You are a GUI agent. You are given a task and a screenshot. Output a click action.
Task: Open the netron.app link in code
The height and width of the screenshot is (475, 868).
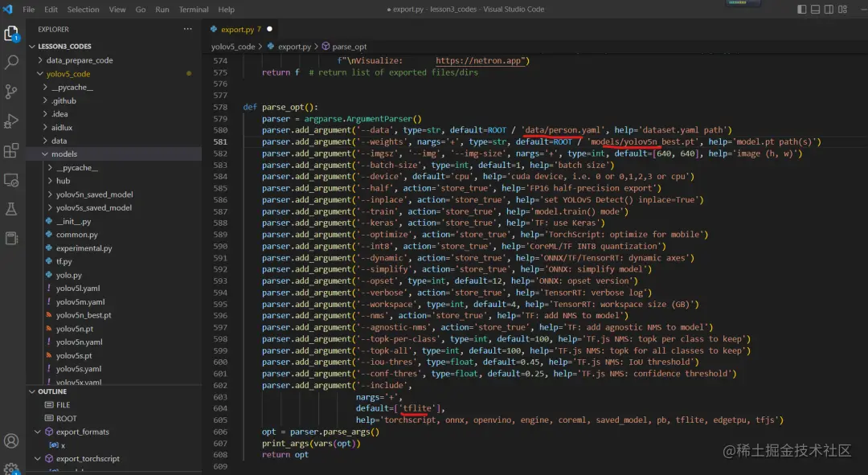pos(480,60)
